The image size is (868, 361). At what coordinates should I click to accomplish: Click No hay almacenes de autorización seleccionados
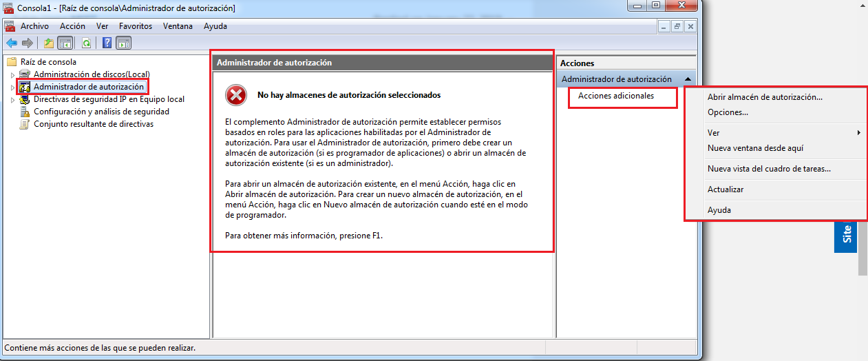[x=349, y=95]
